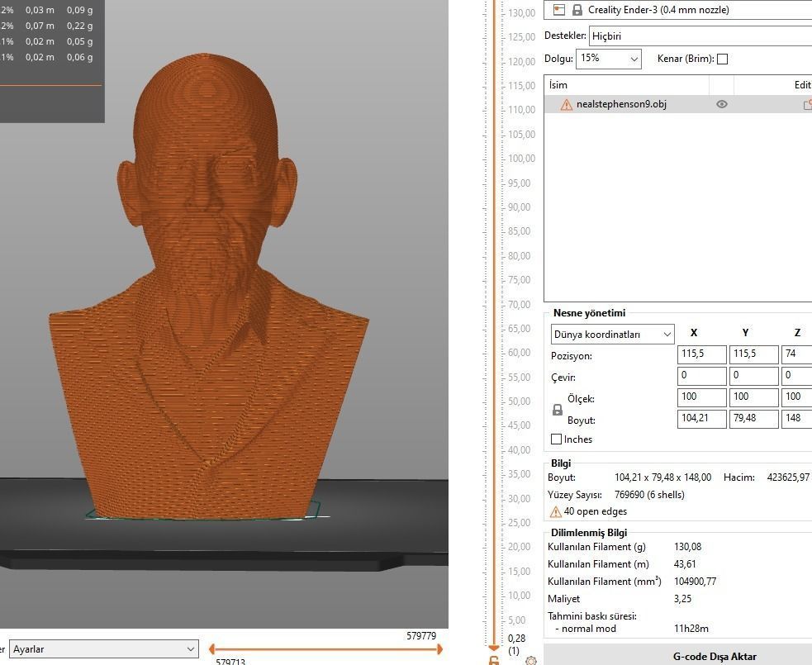812x665 pixels.
Task: Click the 40 open edges warning icon
Action: click(x=556, y=511)
